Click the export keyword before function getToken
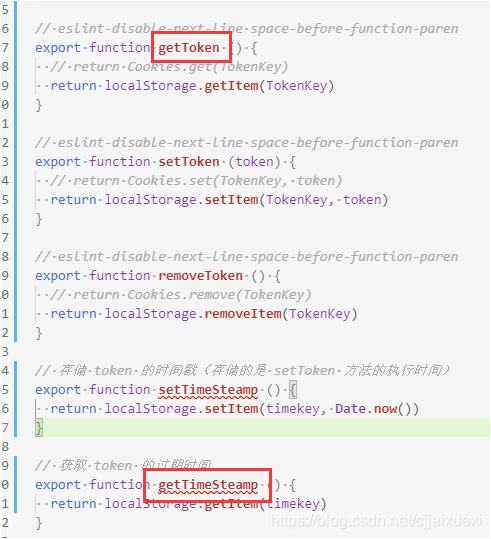491x539 pixels. (58, 47)
